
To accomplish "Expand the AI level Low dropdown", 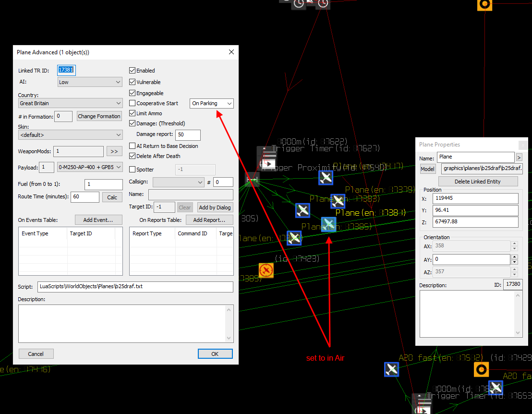I will point(90,82).
